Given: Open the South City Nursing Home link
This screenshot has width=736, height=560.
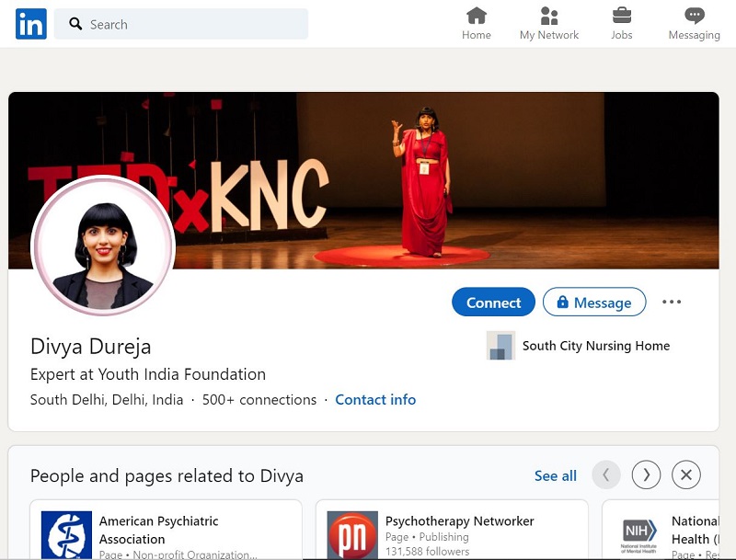Looking at the screenshot, I should 595,346.
